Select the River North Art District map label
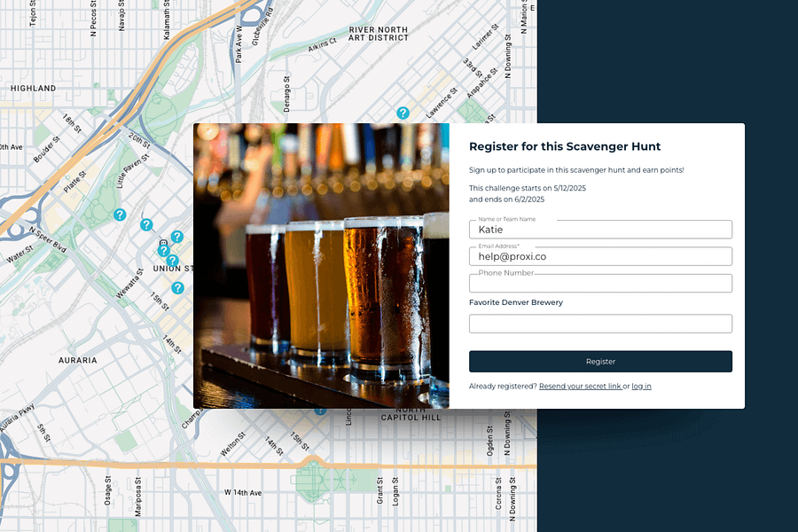The width and height of the screenshot is (798, 532). [379, 34]
